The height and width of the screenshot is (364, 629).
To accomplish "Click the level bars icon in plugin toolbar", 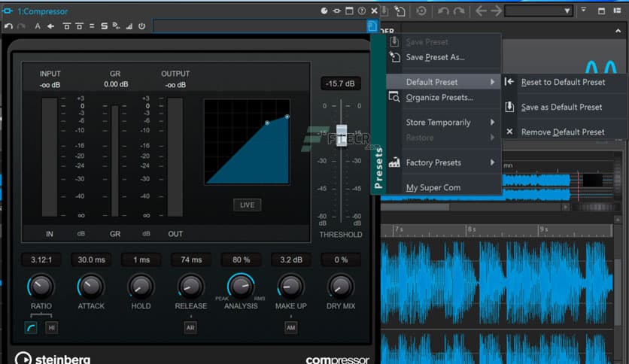I will coord(129,26).
